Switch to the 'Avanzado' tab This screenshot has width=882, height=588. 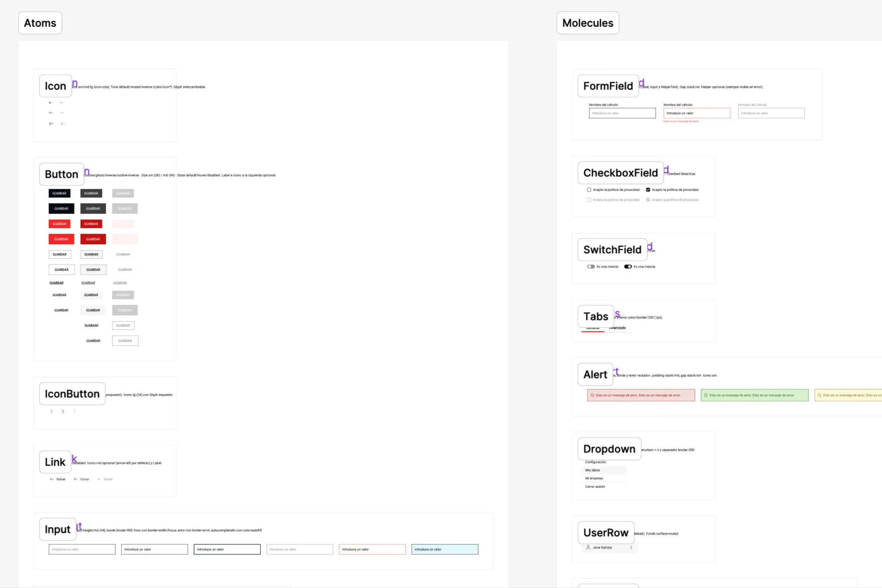click(617, 328)
